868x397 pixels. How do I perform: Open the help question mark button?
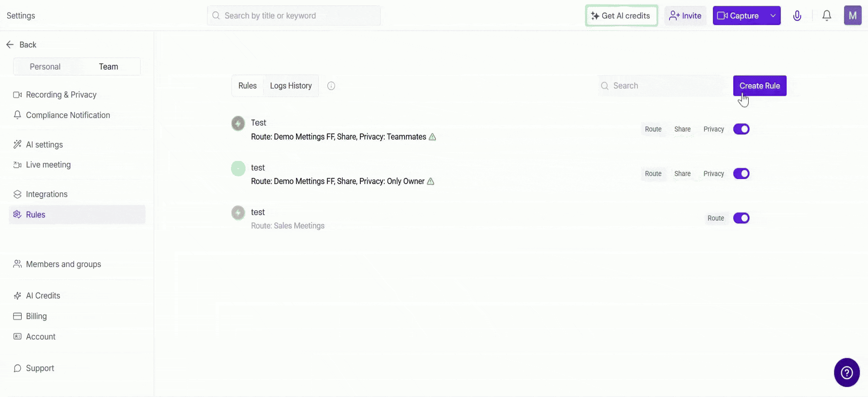click(847, 373)
